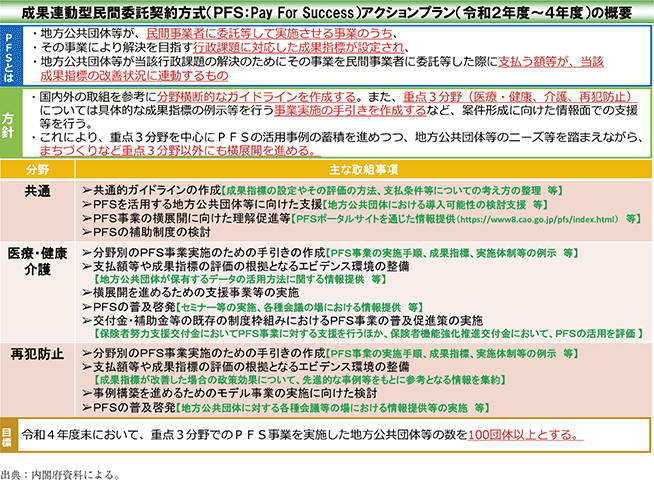Click green note '成果指標が改善した場合の政策効果について'
The image size is (654, 480).
300,380
